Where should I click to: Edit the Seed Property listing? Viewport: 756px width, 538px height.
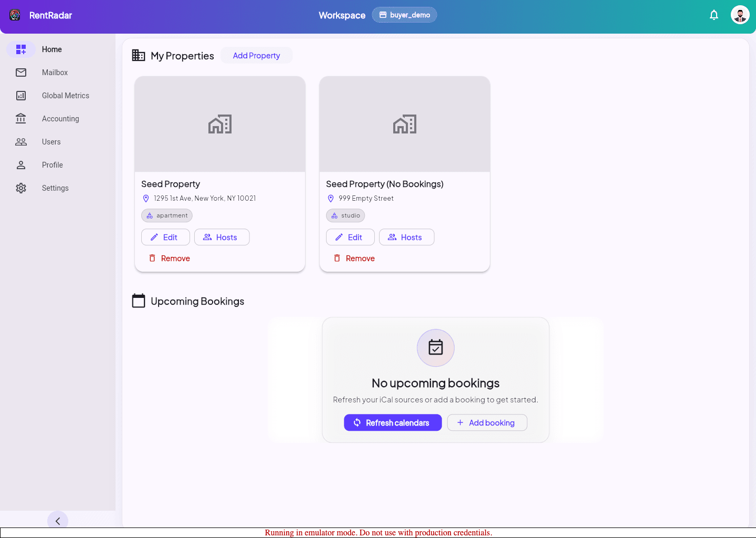165,237
